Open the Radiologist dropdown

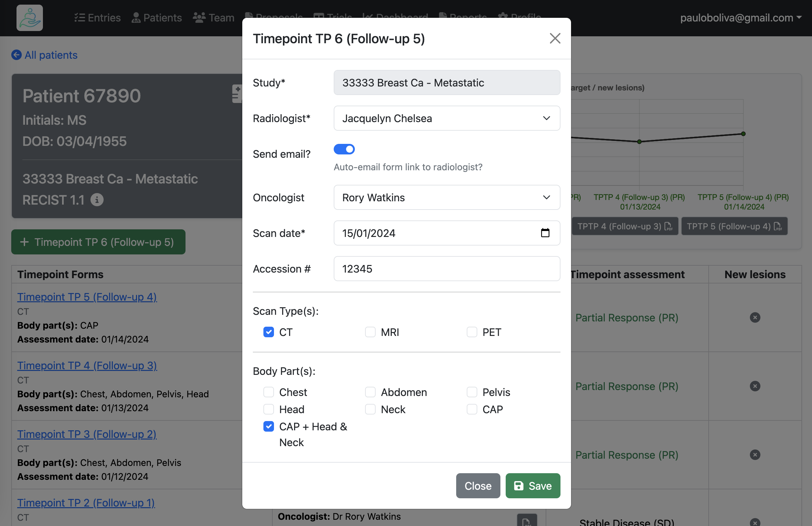coord(446,118)
